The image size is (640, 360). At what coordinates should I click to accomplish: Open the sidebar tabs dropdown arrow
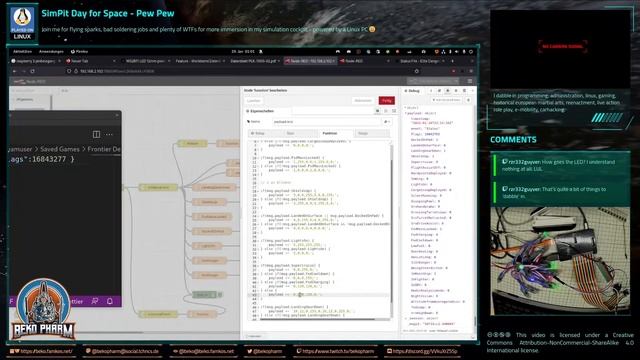click(472, 91)
